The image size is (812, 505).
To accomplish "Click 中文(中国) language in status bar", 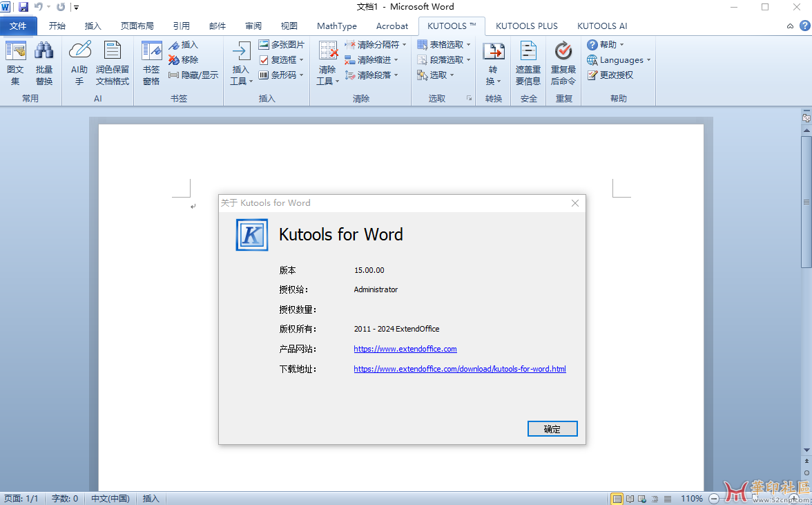I will tap(110, 499).
